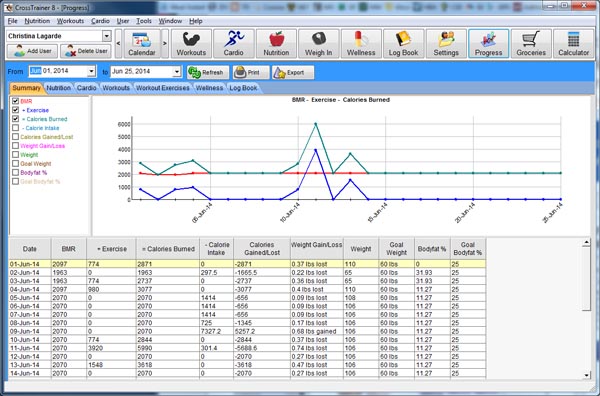Viewport: 600px width, 396px height.
Task: Enable the - Calorie Intake checkbox
Action: click(16, 128)
